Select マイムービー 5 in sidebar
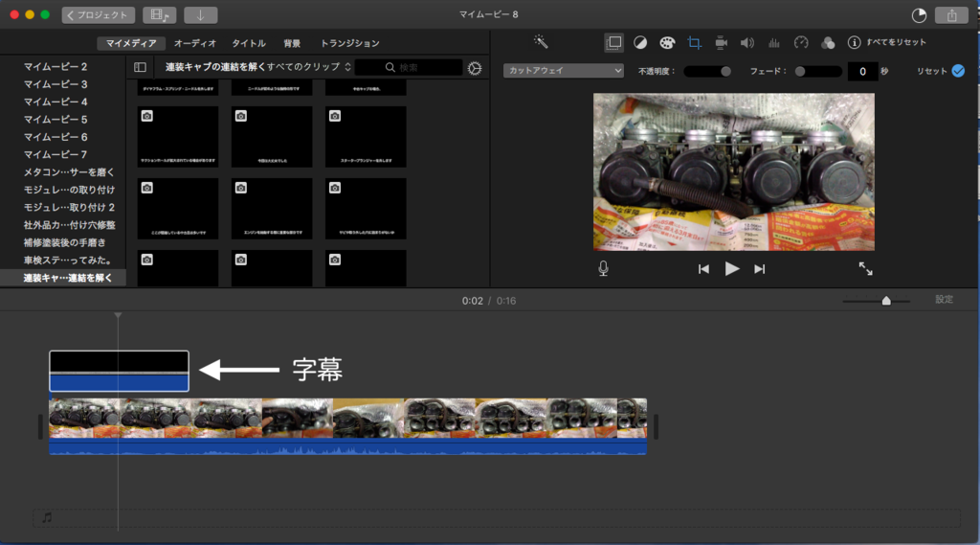 56,119
